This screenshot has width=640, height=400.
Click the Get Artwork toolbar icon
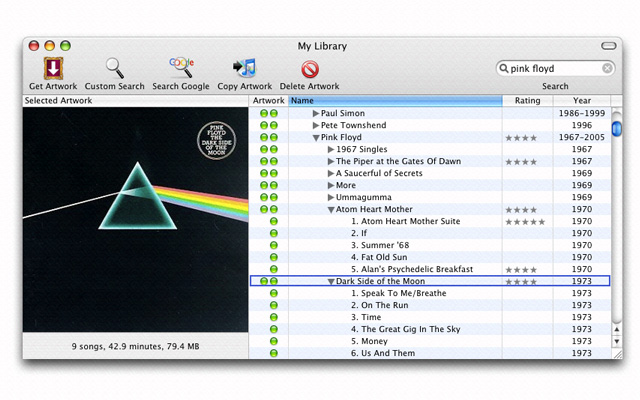[x=53, y=68]
